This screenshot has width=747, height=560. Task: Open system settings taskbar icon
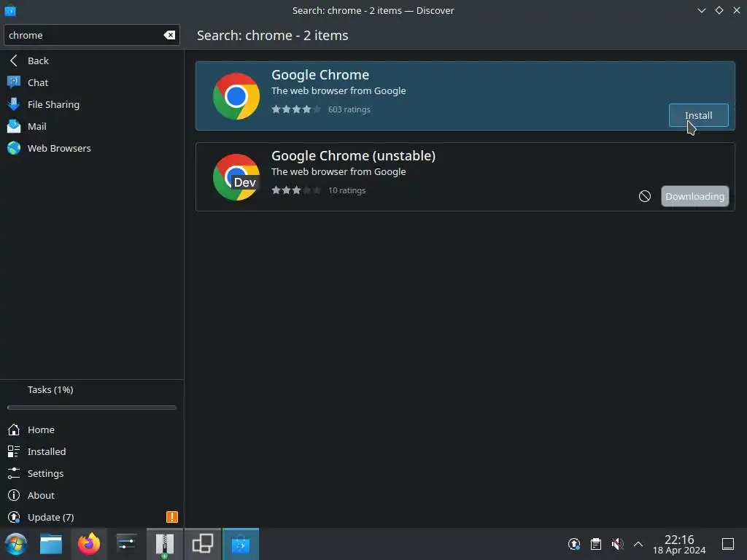pyautogui.click(x=127, y=544)
